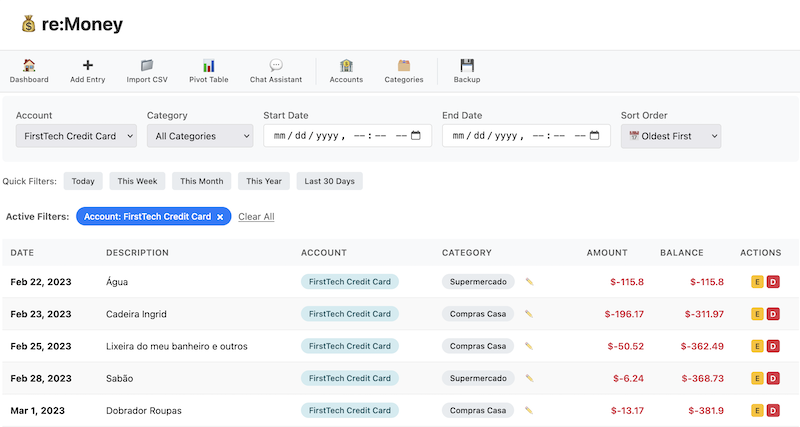
Task: Open the All Categories dropdown
Action: coord(200,136)
